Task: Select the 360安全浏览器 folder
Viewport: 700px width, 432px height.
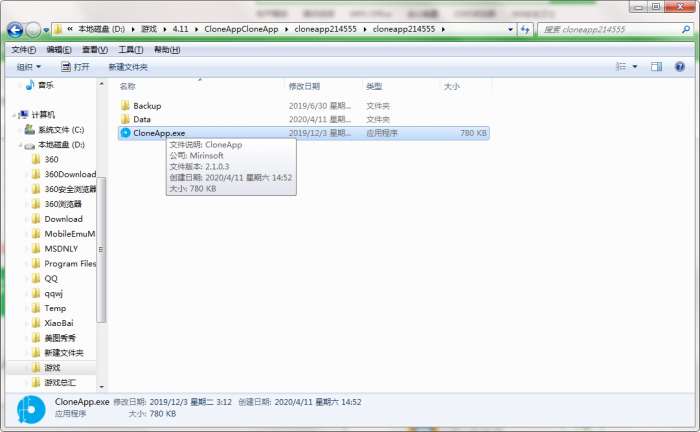Action: [x=70, y=189]
